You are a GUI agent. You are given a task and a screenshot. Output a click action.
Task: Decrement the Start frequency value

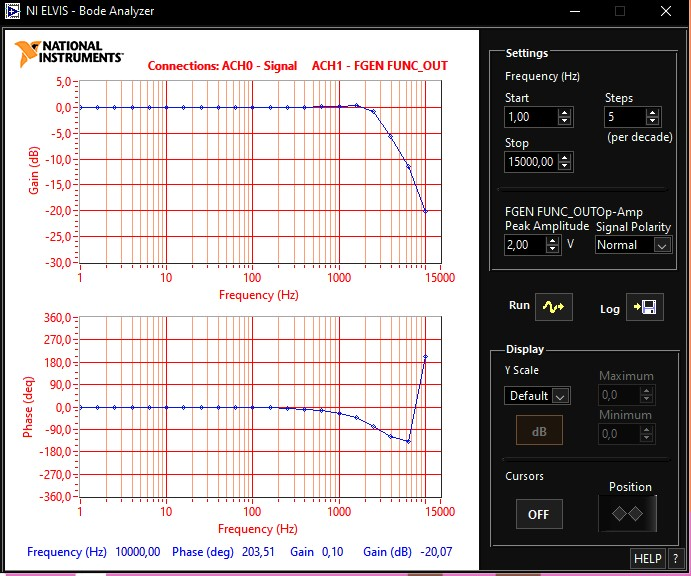564,121
